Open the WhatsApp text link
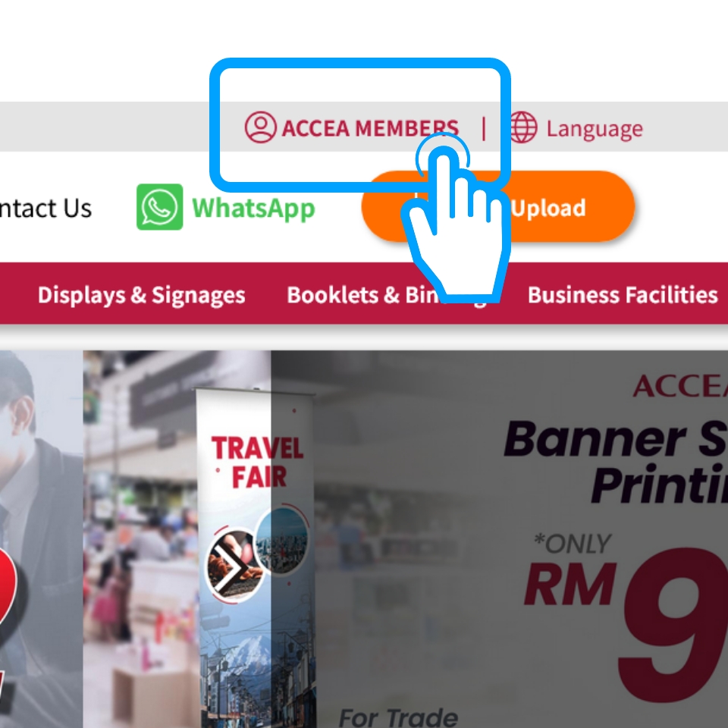 [x=253, y=209]
